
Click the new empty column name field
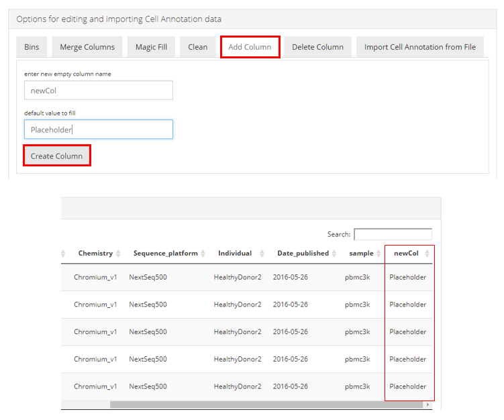click(99, 91)
